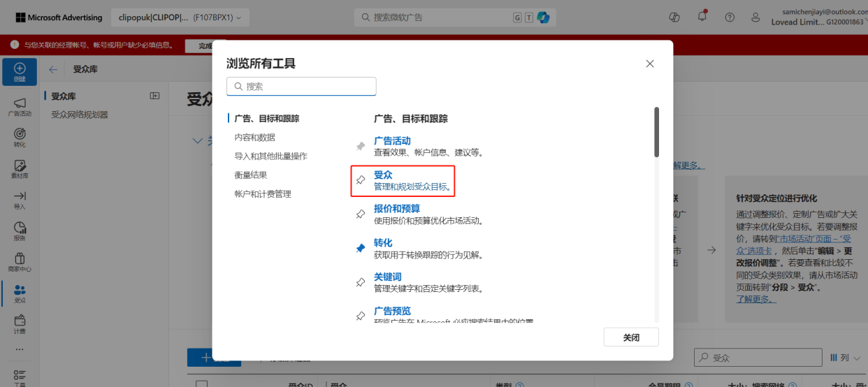Open 广告活动 in the left sidebar

[20, 107]
